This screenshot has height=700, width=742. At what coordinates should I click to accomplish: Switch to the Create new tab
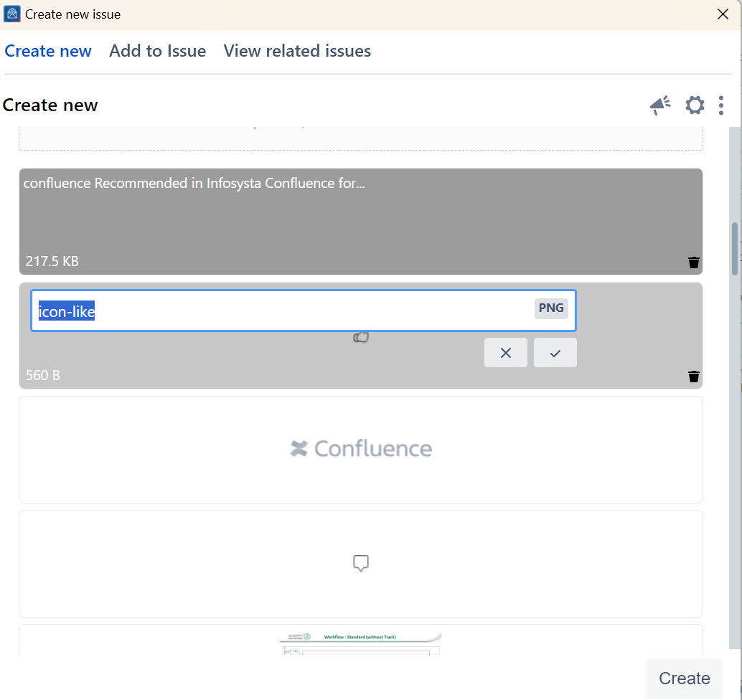point(48,51)
